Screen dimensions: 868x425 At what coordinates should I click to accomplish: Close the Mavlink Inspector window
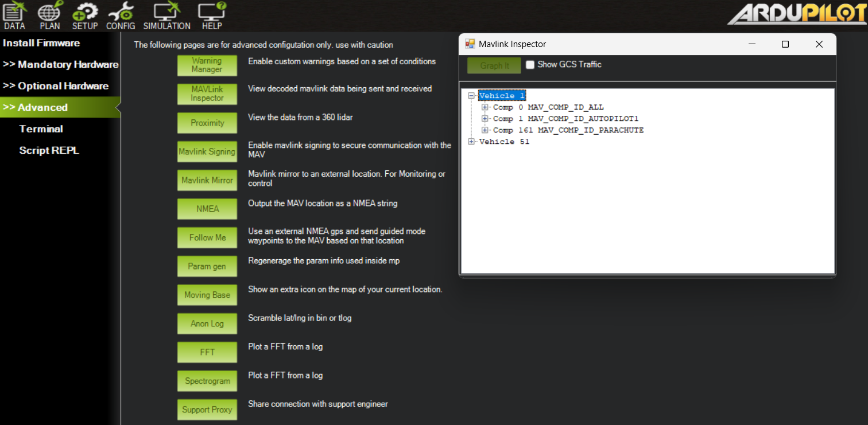click(x=819, y=44)
